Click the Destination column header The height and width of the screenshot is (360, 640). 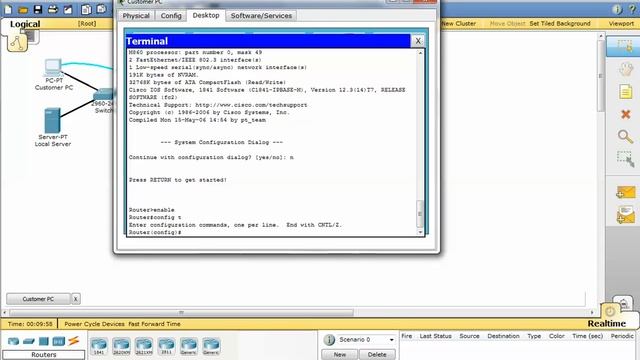[503, 336]
